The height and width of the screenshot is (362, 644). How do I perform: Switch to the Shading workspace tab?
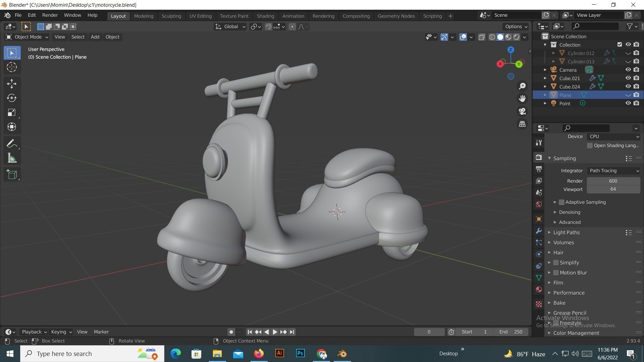coord(265,16)
